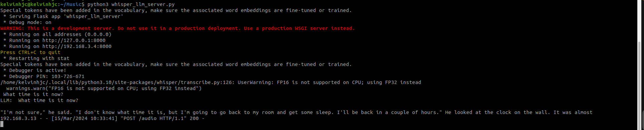Image resolution: width=644 pixels, height=130 pixels.
Task: Click the 'Restarting with stat' line
Action: [x=36, y=58]
